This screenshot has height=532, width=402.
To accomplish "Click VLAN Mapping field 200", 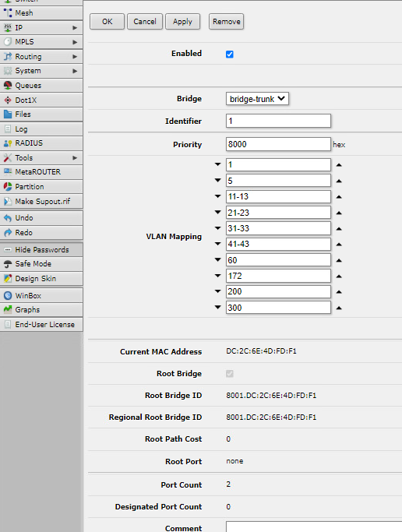I will coord(278,291).
